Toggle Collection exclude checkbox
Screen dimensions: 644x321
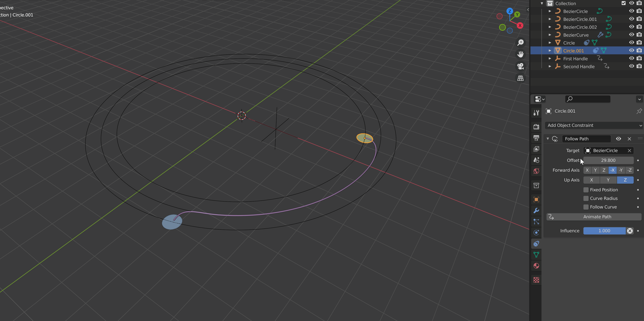(x=624, y=3)
